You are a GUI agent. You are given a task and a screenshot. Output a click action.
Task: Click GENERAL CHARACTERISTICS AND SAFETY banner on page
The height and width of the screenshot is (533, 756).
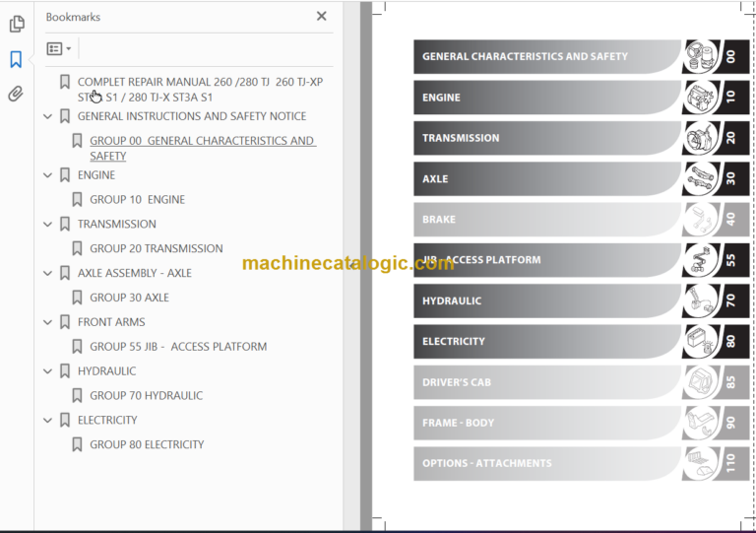[x=547, y=56]
